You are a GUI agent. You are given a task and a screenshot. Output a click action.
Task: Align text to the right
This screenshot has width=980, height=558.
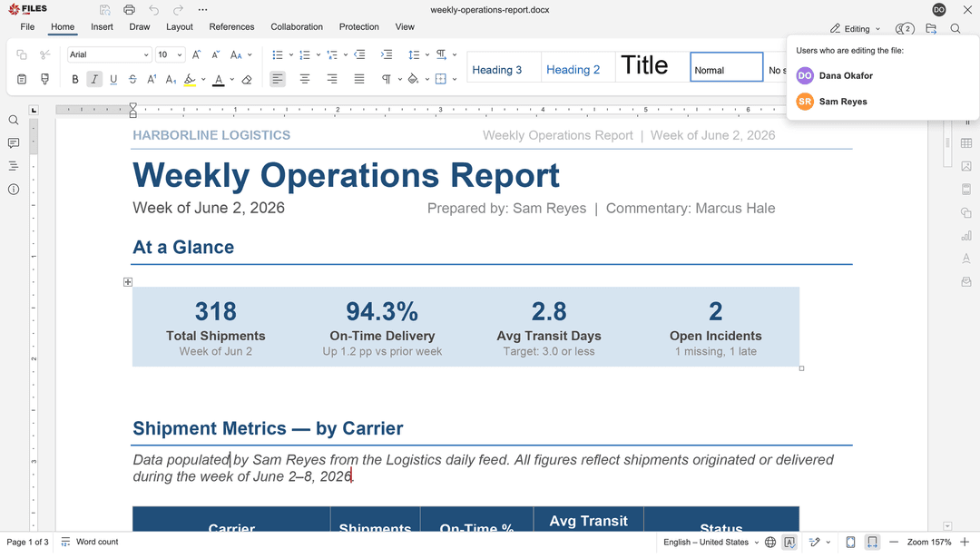[x=332, y=79]
